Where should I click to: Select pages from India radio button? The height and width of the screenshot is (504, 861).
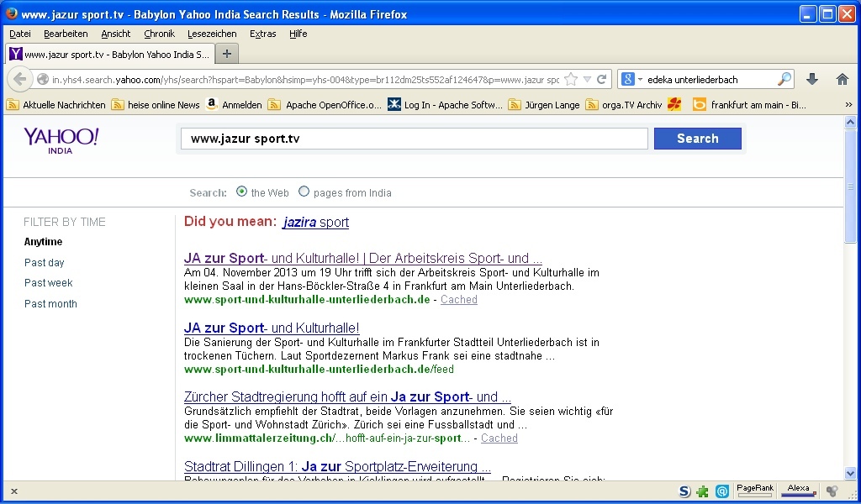click(x=304, y=192)
